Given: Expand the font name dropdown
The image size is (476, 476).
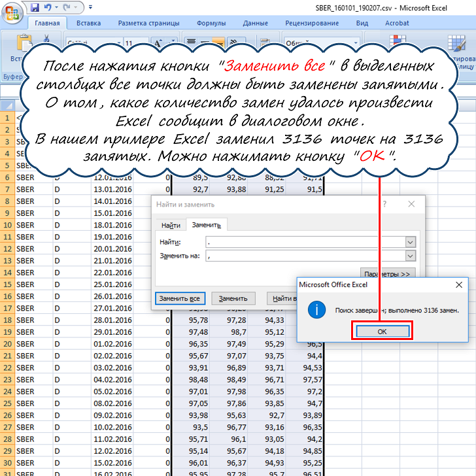Looking at the screenshot, I should tap(119, 42).
